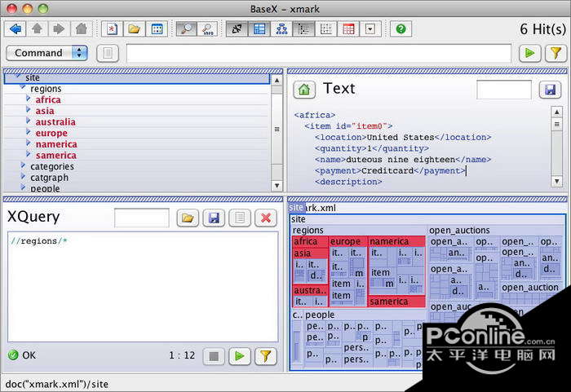Click africa rectangle in treemap
Screen dimensions: 571x392
coord(309,242)
